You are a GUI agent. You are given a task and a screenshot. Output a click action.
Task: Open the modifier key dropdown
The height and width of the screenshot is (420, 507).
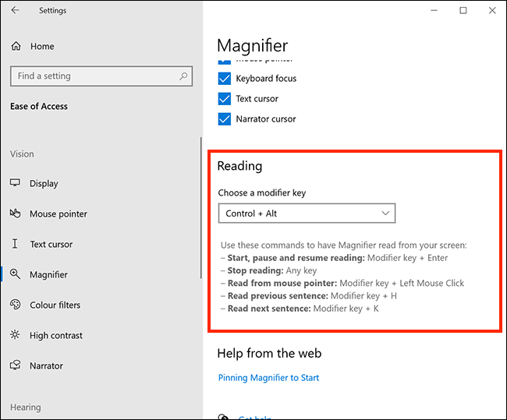(x=307, y=214)
